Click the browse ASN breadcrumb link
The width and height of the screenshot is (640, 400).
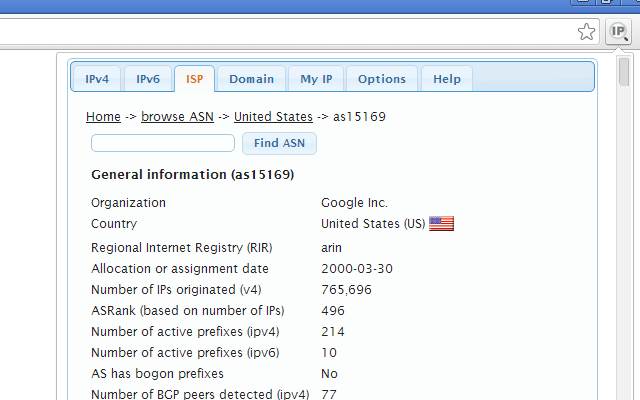[177, 117]
